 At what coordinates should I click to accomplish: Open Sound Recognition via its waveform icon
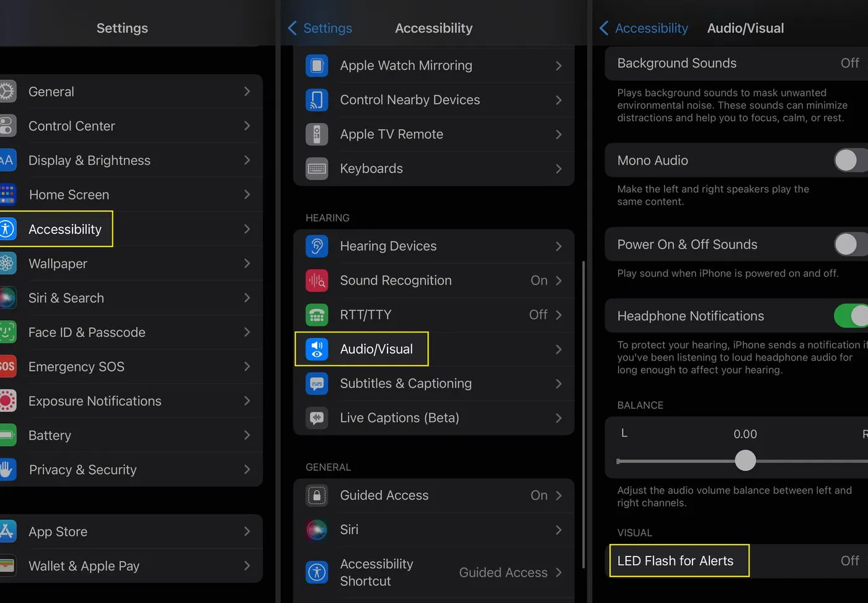[317, 280]
